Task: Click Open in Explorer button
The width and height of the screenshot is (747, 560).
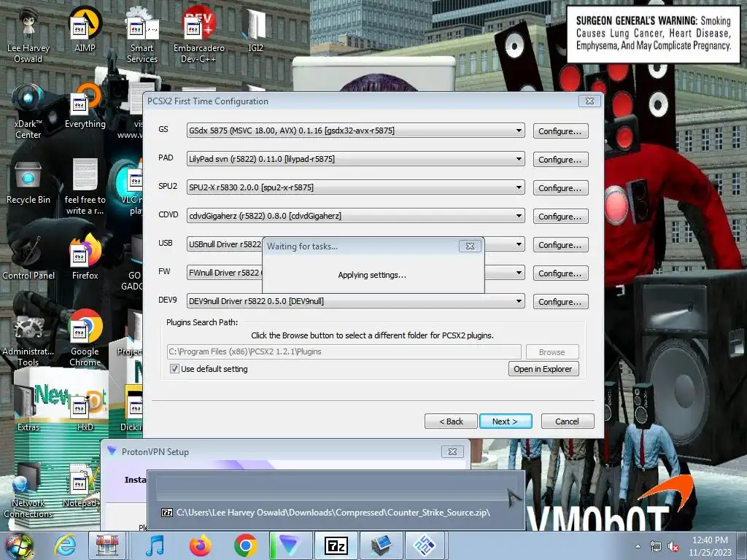Action: [543, 369]
